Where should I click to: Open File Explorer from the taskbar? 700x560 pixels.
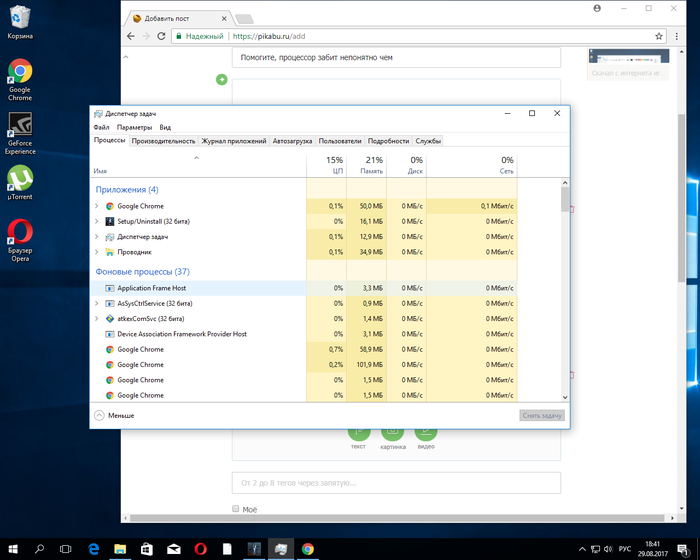click(x=120, y=549)
